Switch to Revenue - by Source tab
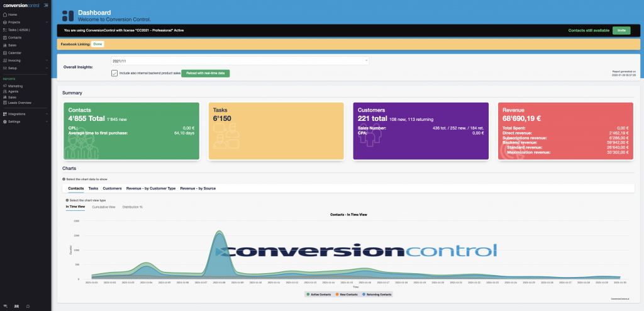Image resolution: width=644 pixels, height=311 pixels. [197, 188]
